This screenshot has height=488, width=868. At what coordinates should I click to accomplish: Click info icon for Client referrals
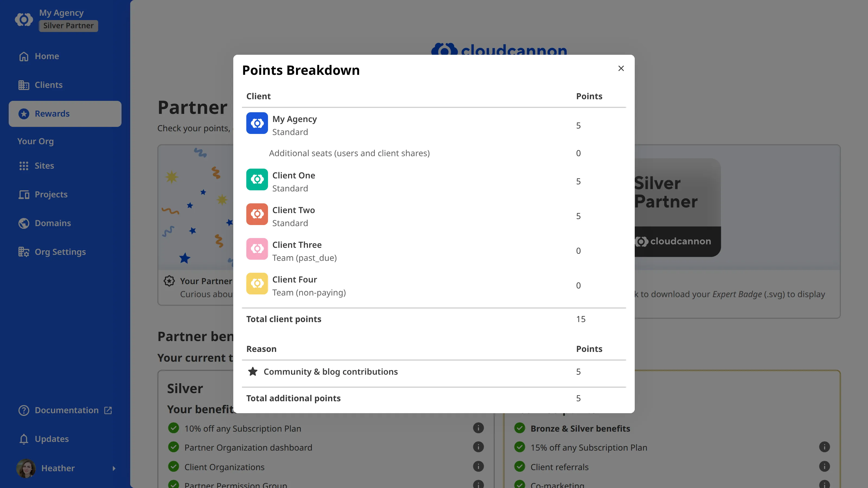(x=824, y=466)
